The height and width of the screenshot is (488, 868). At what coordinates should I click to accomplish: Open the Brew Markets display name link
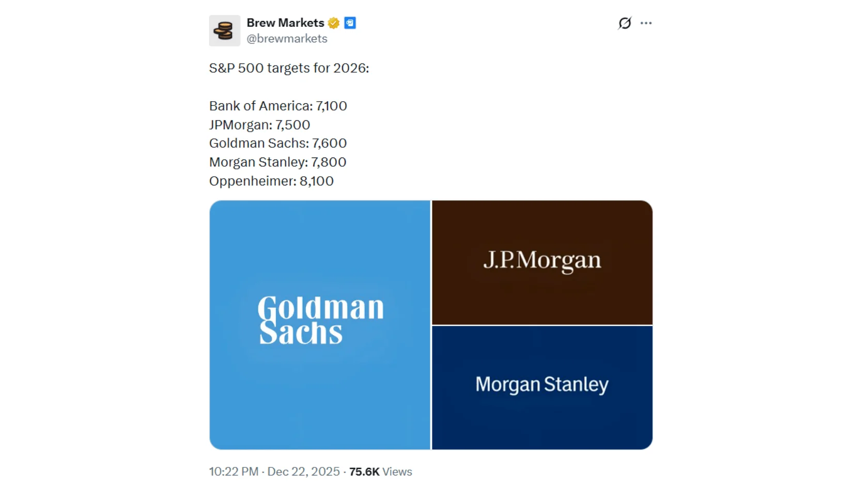[285, 23]
